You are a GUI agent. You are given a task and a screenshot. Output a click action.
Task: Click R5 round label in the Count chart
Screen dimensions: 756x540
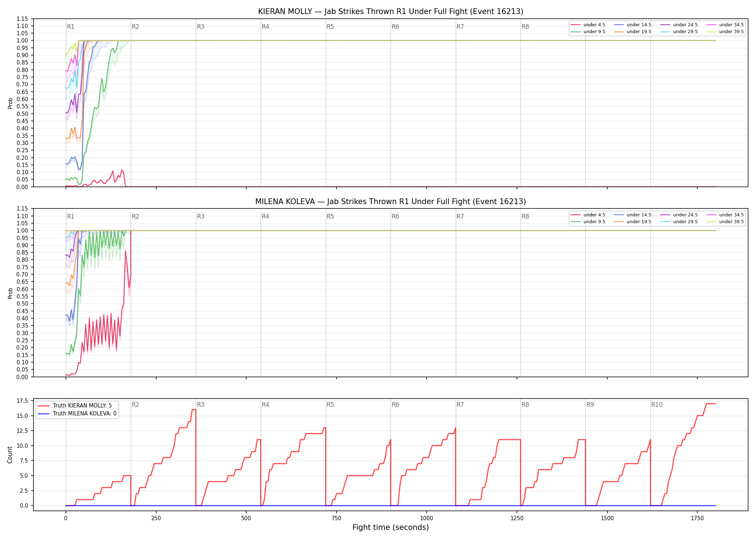330,405
